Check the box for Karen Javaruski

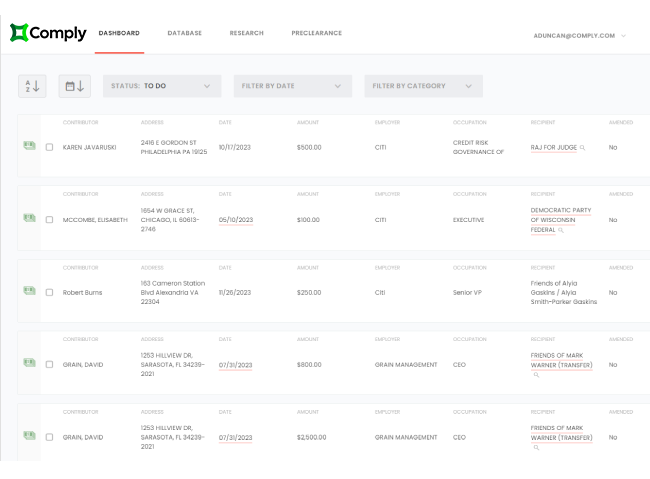coord(49,147)
